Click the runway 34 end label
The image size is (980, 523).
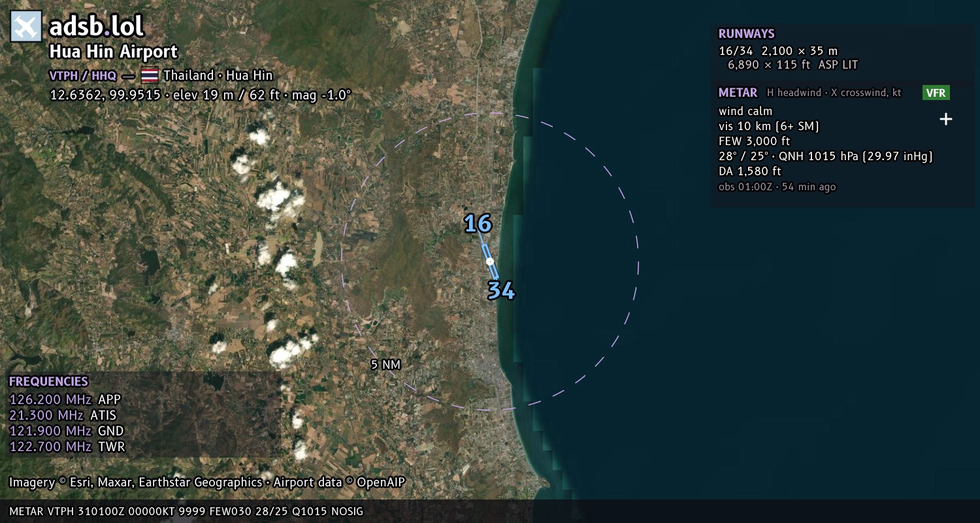501,291
